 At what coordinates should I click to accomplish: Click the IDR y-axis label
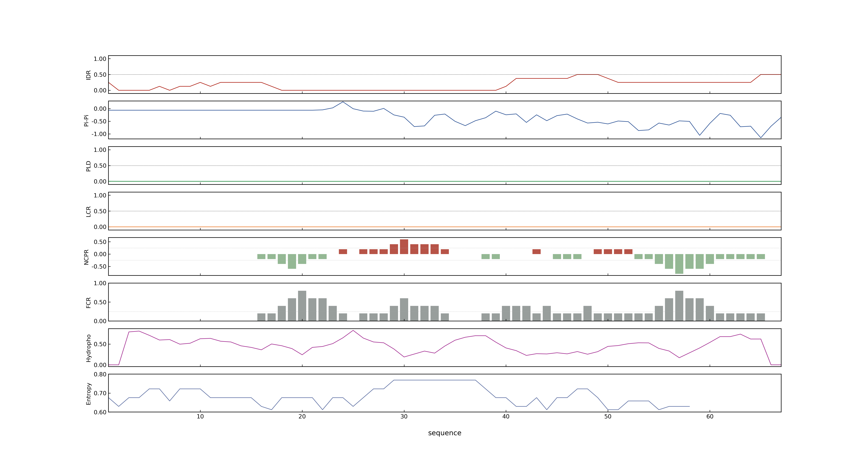(x=89, y=75)
